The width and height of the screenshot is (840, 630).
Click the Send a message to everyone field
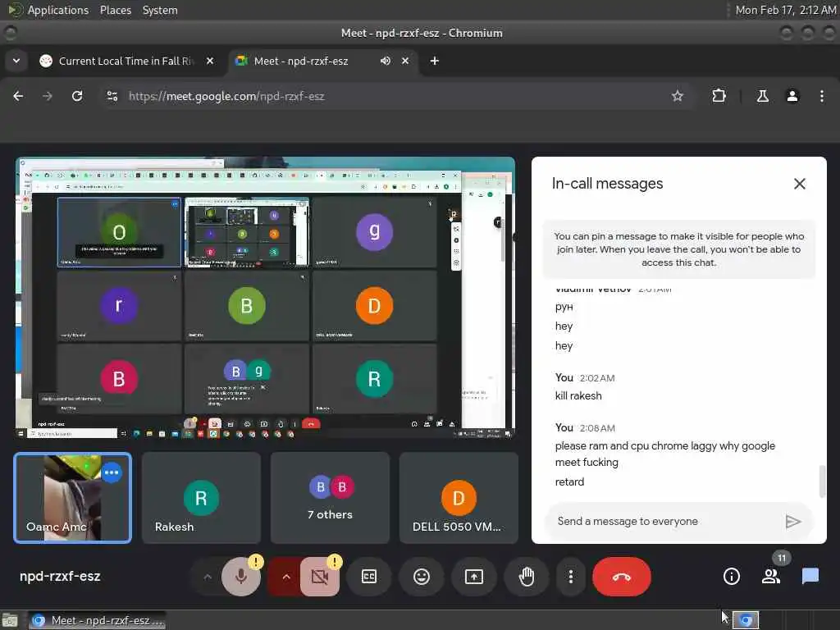[x=664, y=521]
